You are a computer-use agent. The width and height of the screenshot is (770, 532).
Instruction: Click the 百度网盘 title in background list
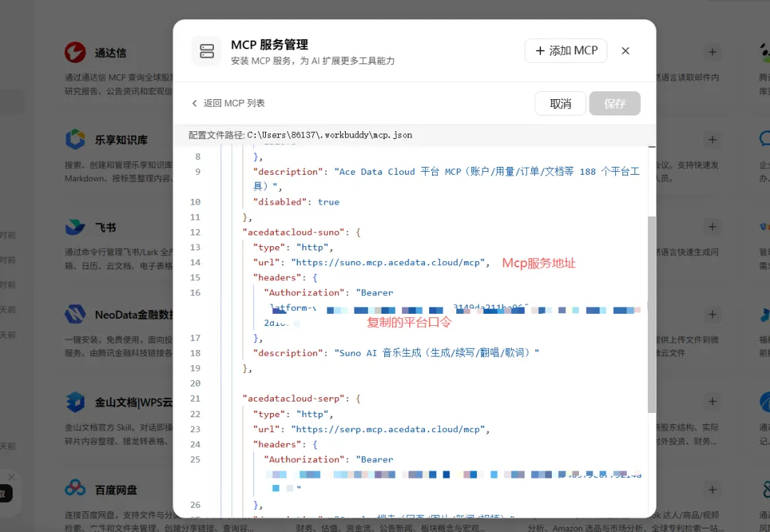(x=116, y=490)
